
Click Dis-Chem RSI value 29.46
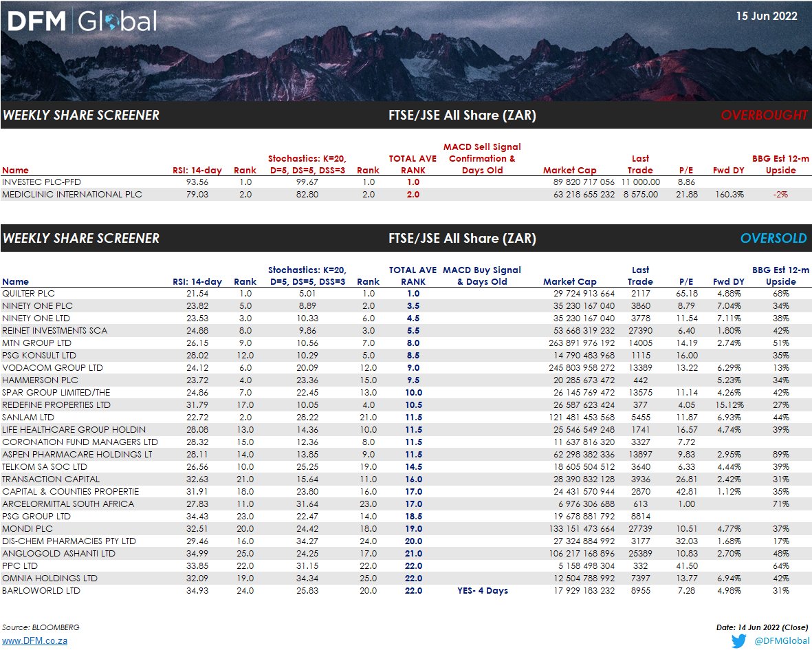tap(197, 541)
